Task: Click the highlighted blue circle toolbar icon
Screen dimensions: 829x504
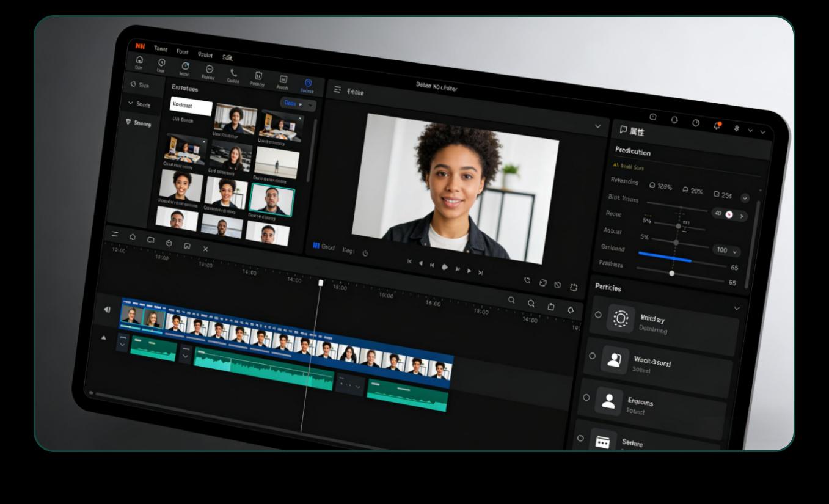Action: point(308,83)
